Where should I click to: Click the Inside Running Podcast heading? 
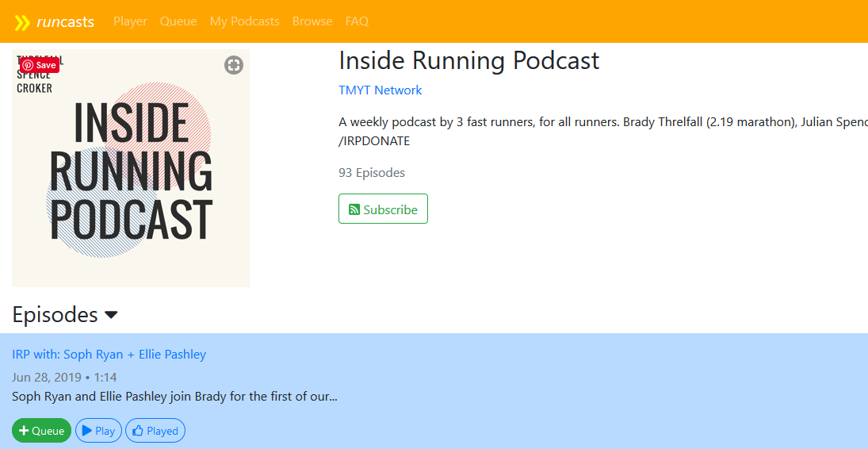point(468,60)
